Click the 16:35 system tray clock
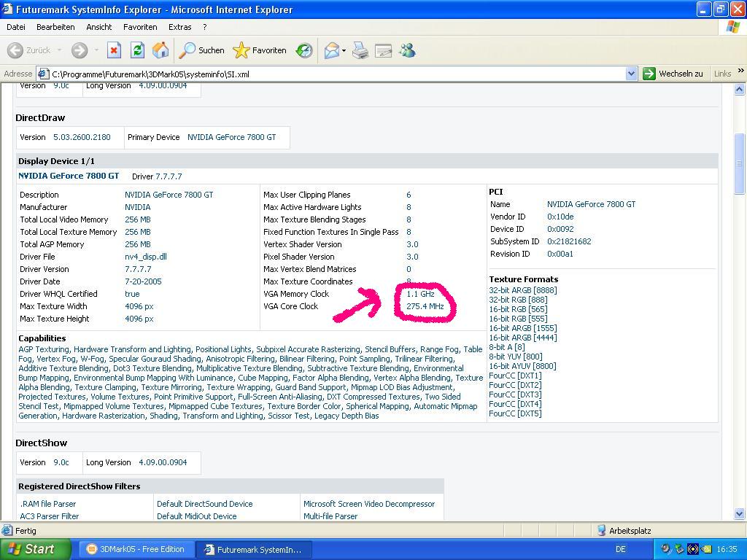The width and height of the screenshot is (747, 560). click(x=727, y=549)
